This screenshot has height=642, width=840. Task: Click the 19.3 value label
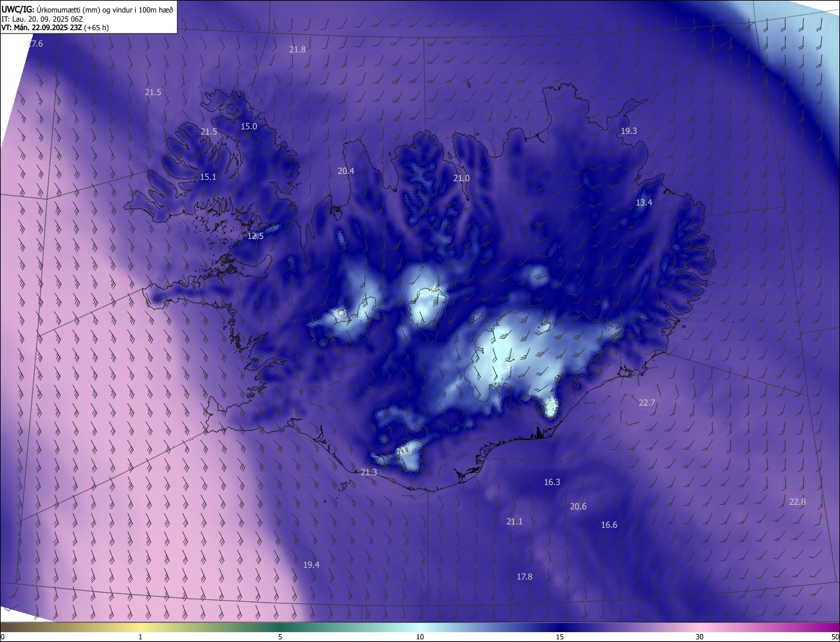click(x=629, y=131)
